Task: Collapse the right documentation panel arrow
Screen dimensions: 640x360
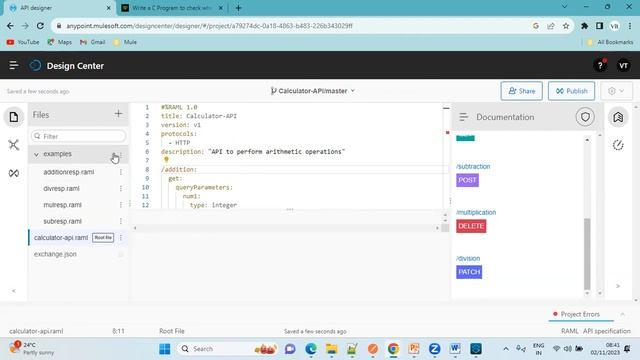Action: coord(618,286)
